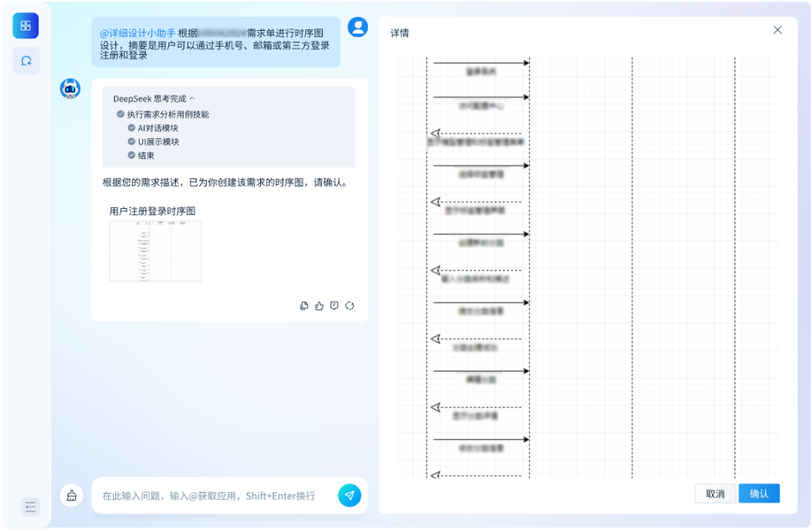Screen dimensions: 812x532
Task: Select the UI展示模块 step
Action: 158,141
